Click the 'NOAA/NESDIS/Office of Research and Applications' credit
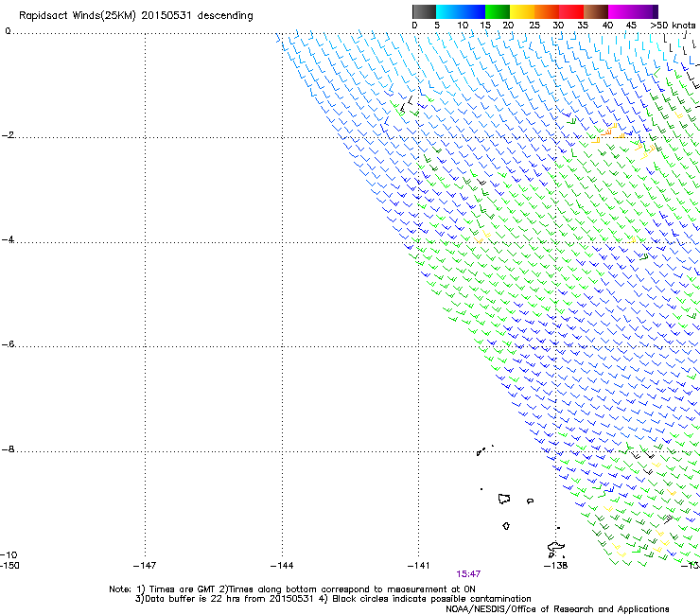Image resolution: width=700 pixels, height=615 pixels. tap(557, 609)
